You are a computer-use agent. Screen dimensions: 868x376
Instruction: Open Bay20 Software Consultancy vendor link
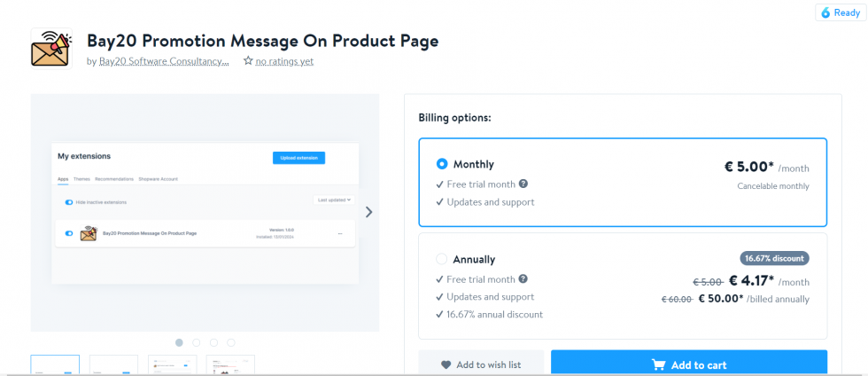point(163,61)
